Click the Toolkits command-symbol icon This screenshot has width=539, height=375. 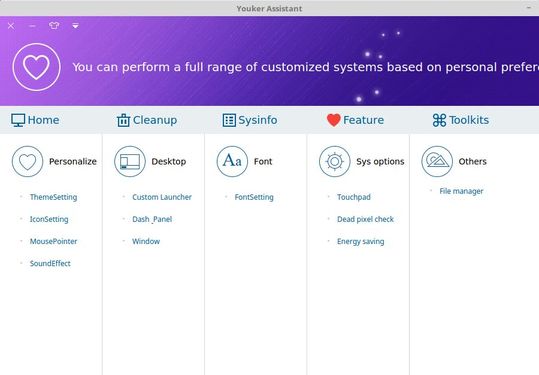(439, 120)
